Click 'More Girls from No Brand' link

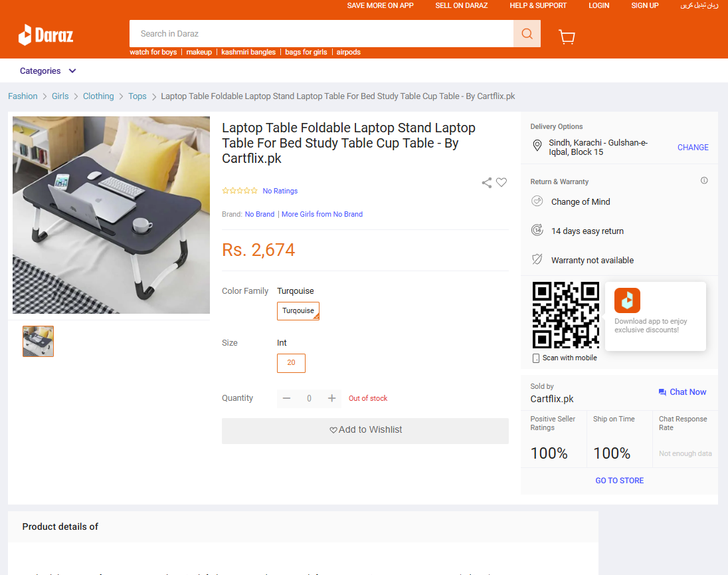(322, 214)
